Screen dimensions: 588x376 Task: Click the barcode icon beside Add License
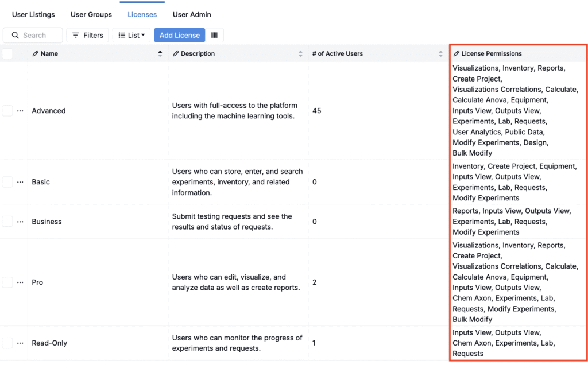214,35
